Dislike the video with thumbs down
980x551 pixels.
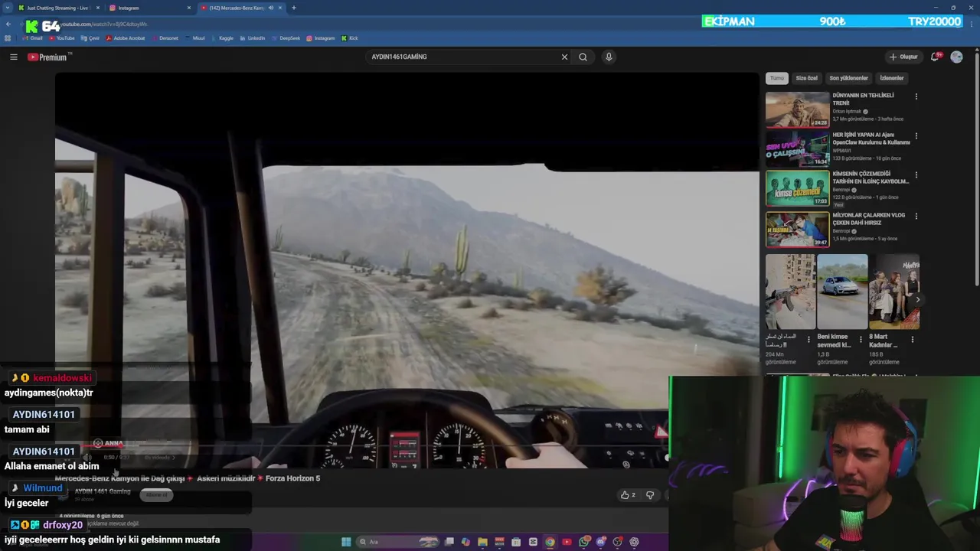pyautogui.click(x=650, y=495)
